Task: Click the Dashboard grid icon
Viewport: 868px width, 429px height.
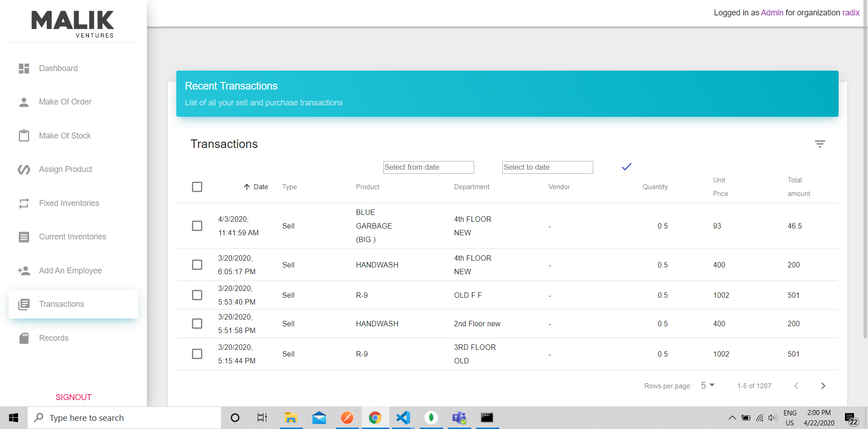Action: [x=24, y=68]
